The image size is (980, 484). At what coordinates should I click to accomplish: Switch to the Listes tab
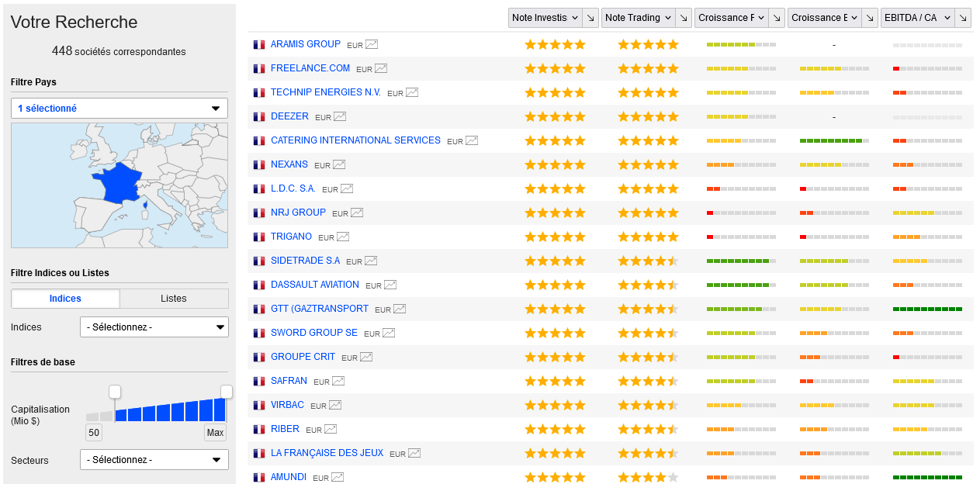pos(174,299)
